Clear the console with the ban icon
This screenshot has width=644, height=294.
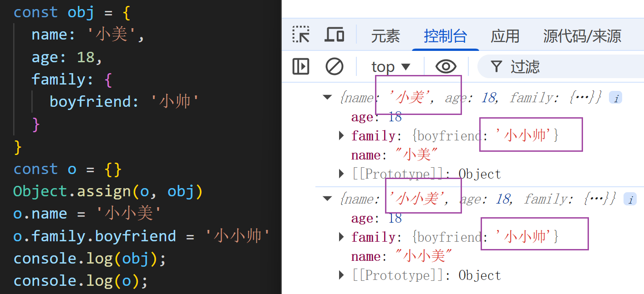(x=335, y=67)
